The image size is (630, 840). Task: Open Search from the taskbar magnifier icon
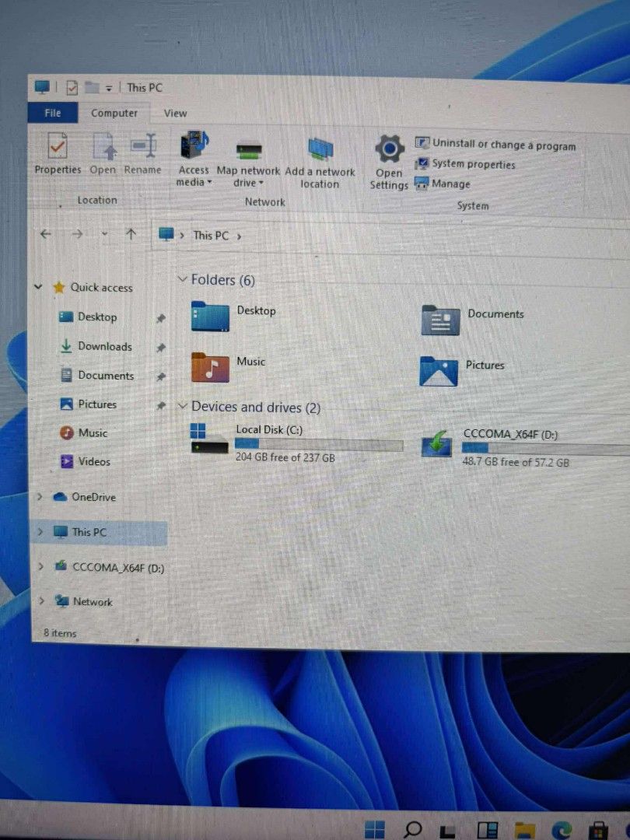point(412,829)
